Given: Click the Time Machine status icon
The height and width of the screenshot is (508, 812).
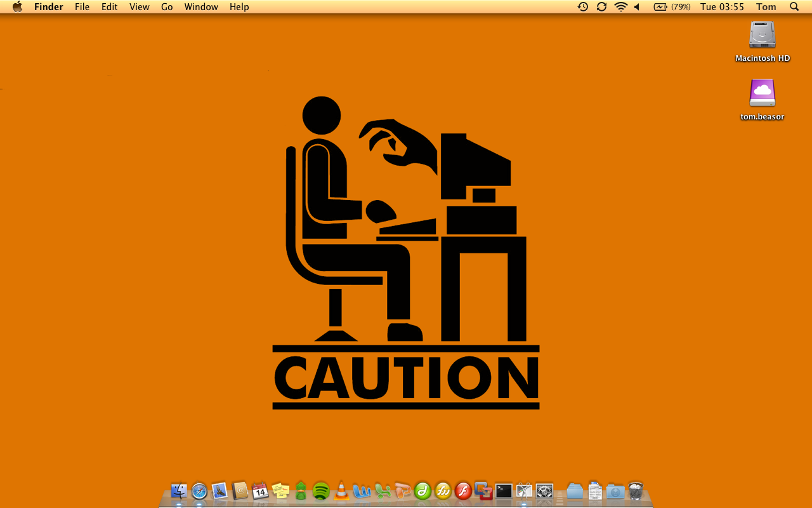Looking at the screenshot, I should tap(583, 7).
